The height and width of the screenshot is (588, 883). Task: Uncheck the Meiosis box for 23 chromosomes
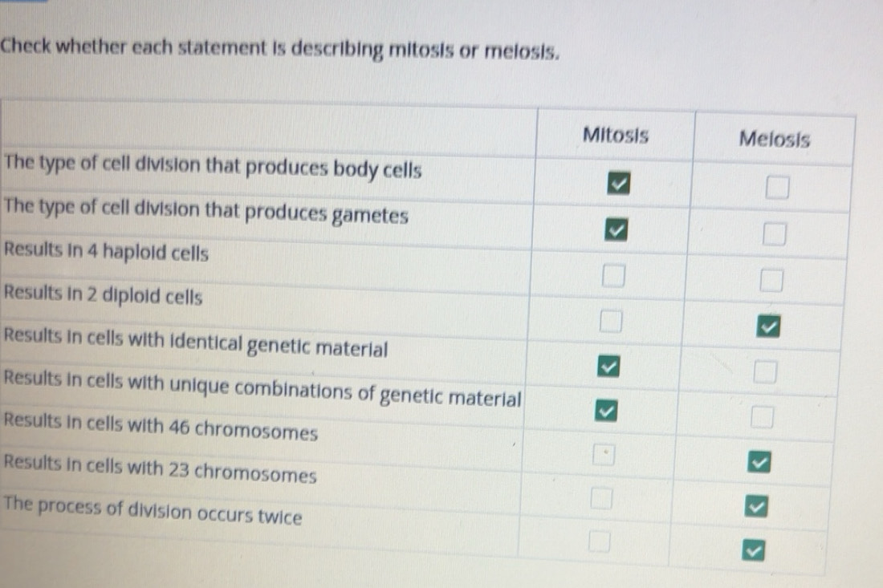tap(759, 506)
